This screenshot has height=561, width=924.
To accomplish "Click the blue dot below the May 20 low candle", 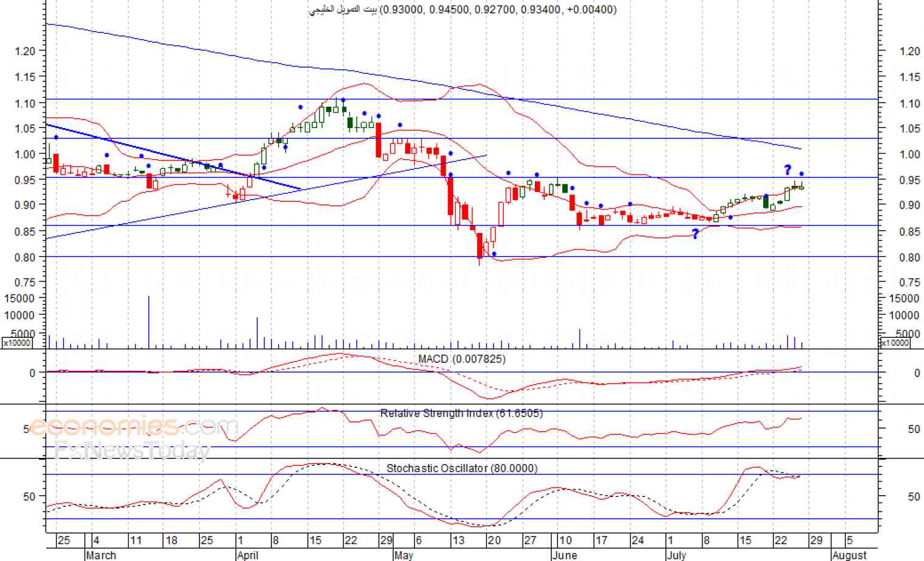I will (494, 254).
